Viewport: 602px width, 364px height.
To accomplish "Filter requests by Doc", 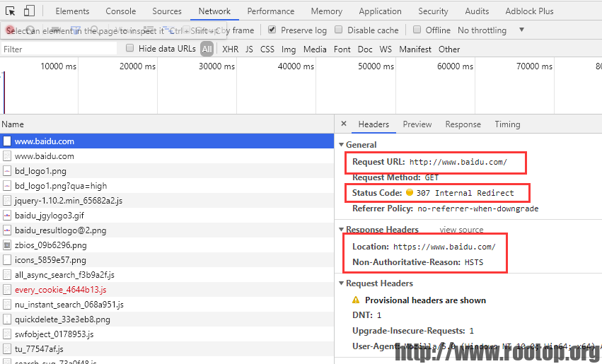I will point(365,49).
